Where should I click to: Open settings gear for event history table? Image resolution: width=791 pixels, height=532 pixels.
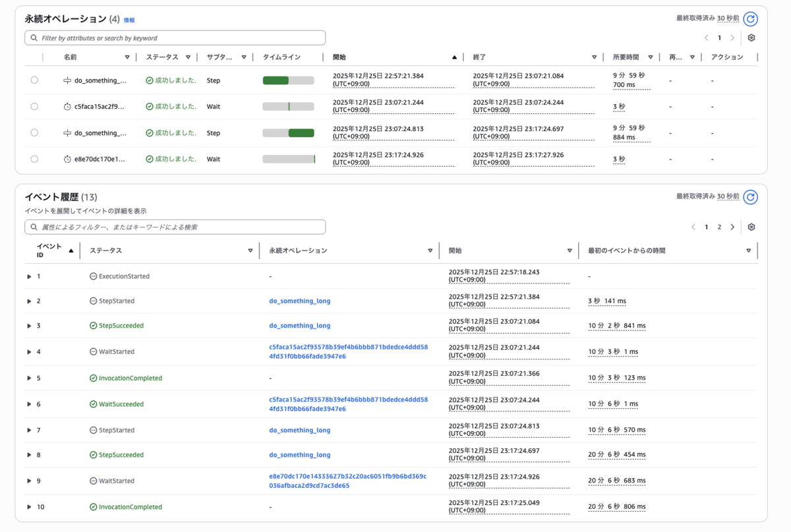[x=751, y=227]
